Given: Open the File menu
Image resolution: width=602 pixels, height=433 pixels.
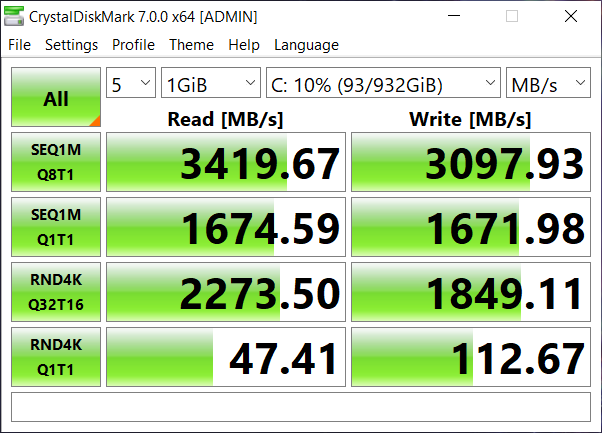Looking at the screenshot, I should click(x=19, y=45).
